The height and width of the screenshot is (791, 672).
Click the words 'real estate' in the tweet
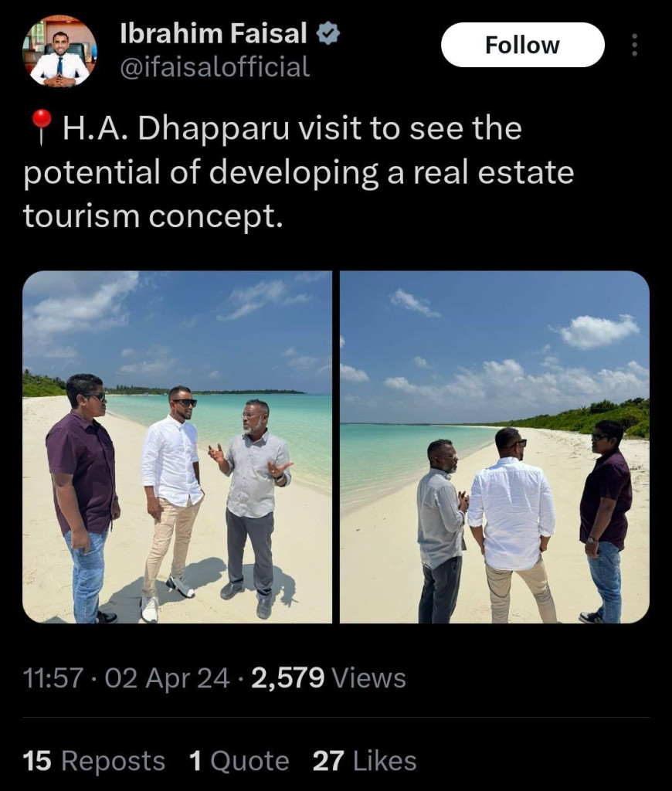click(x=494, y=172)
